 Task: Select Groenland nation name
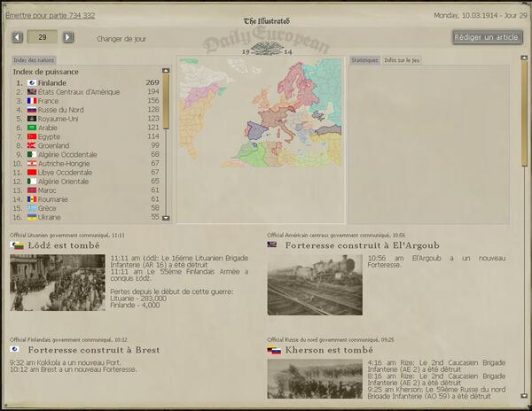tap(53, 145)
